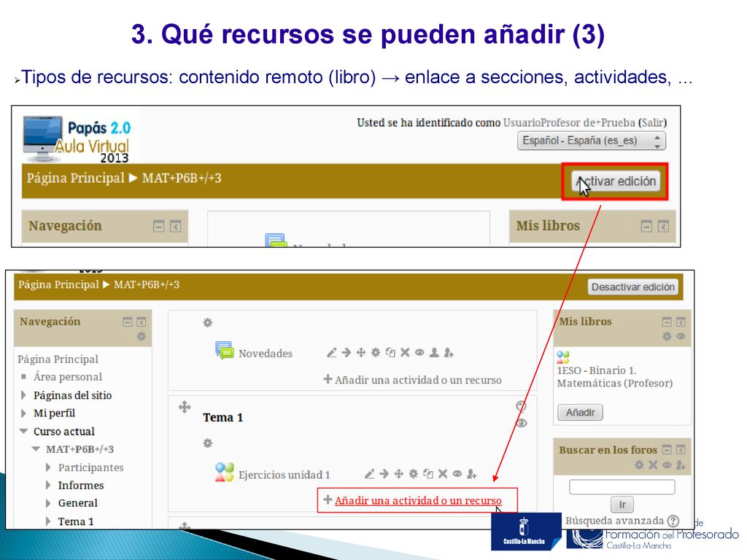Open Página Principal in the navigation tree
The image size is (747, 560).
[x=58, y=359]
